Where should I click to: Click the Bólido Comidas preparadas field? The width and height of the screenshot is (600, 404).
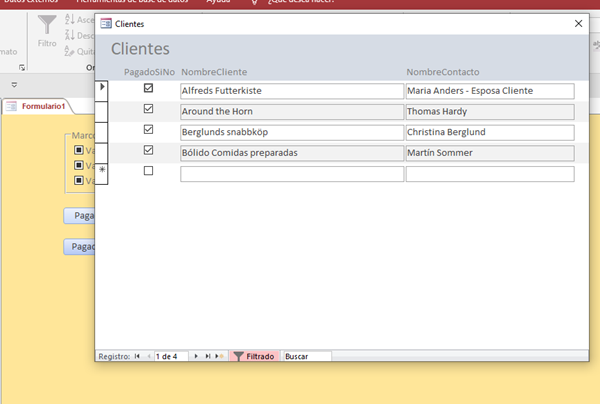click(x=292, y=153)
